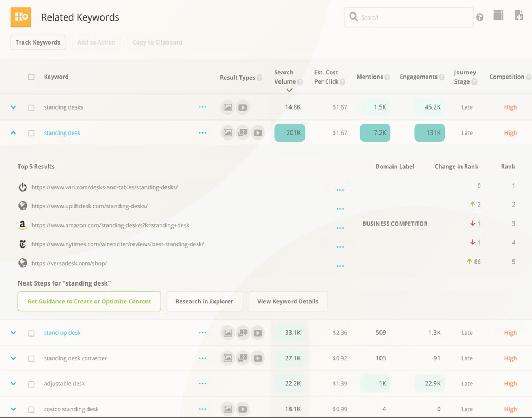Open the help question mark beside search
Image resolution: width=532 pixels, height=418 pixels.
(x=479, y=17)
